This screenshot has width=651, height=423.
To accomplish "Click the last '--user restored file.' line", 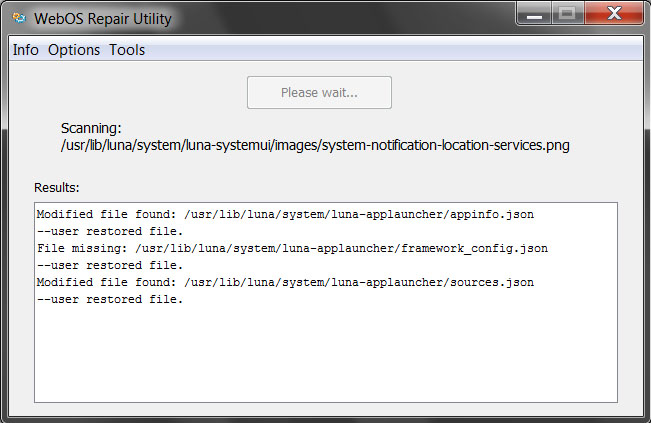I will [110, 299].
